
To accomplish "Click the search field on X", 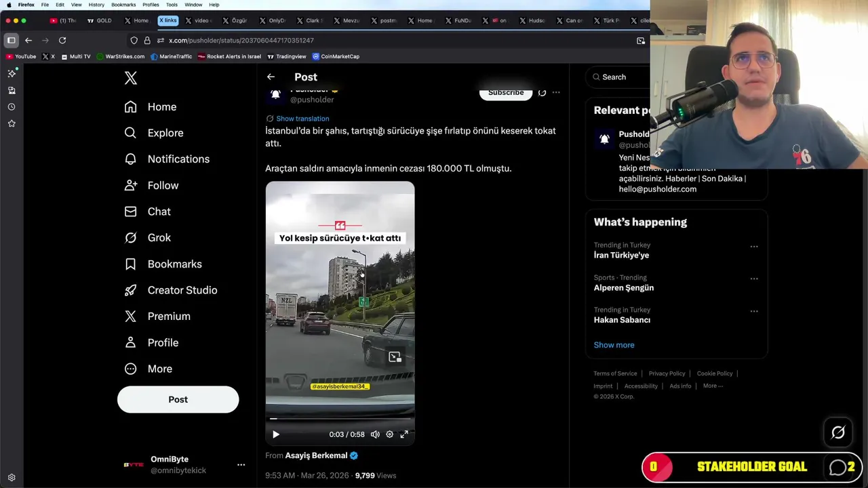I will (618, 77).
